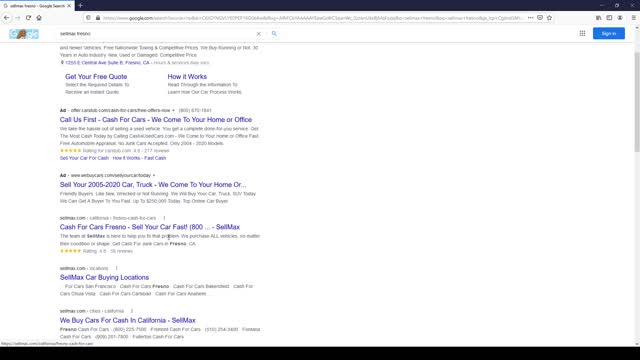Open the Cash For Cars Fresno SellMax result
Viewport: 640px width, 360px height.
point(150,227)
